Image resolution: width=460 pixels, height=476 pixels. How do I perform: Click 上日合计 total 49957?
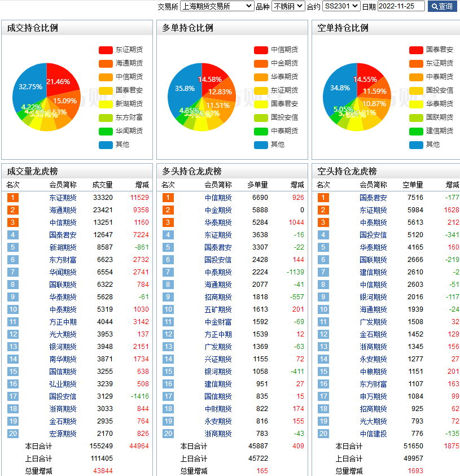pos(413,458)
